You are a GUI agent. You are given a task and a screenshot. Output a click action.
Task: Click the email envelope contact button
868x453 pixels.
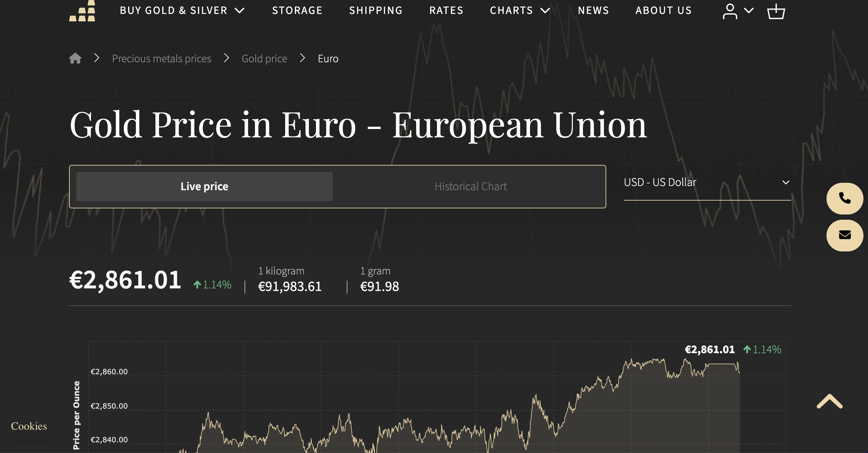[845, 235]
